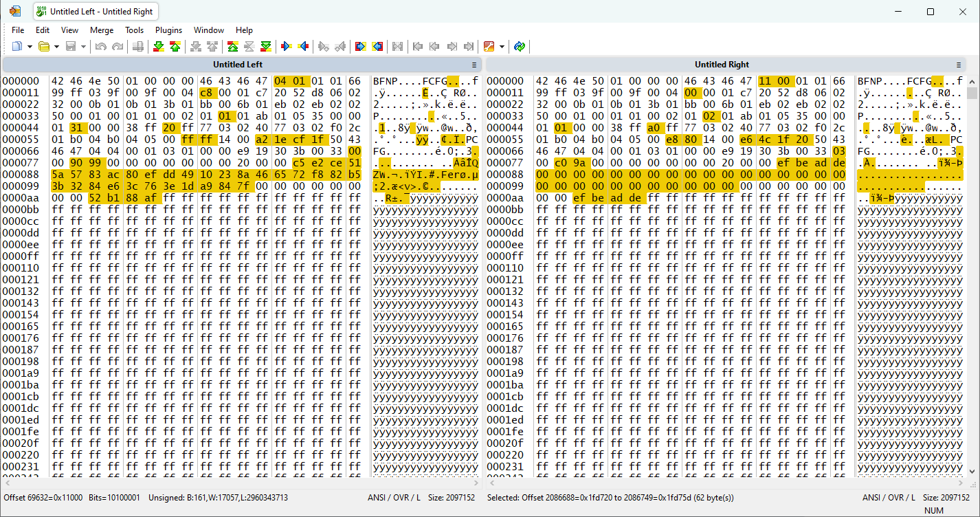The height and width of the screenshot is (517, 980).
Task: Click BFNP....FCFG ASCII text in left pane
Action: tap(410, 81)
